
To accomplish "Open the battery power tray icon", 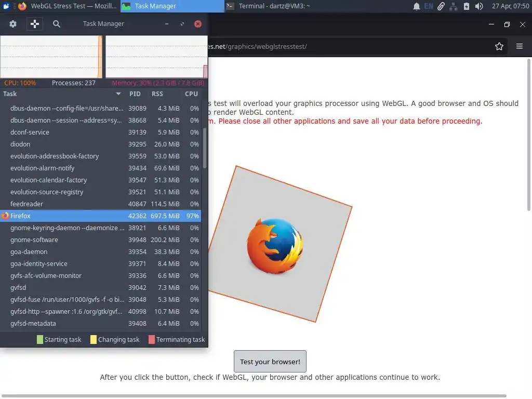I will (467, 6).
